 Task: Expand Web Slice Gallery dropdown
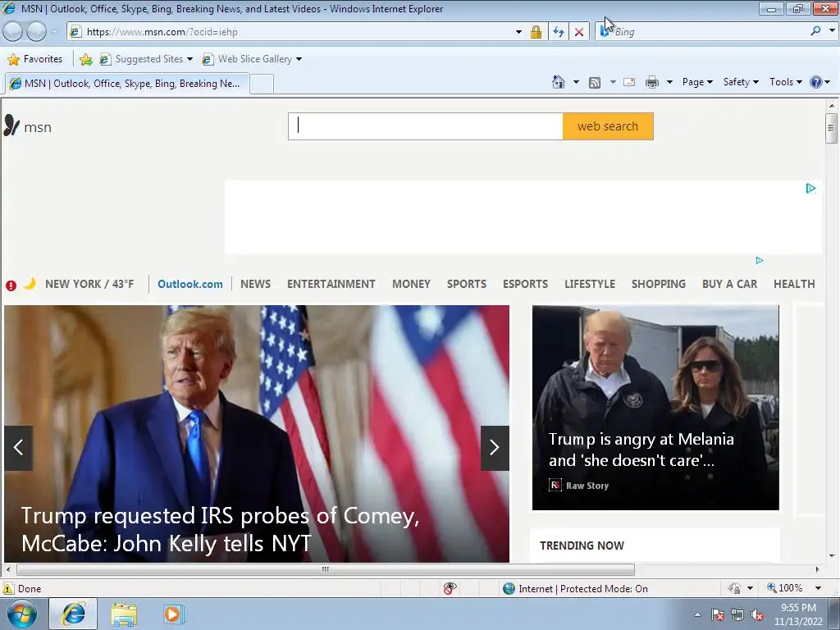[x=299, y=59]
